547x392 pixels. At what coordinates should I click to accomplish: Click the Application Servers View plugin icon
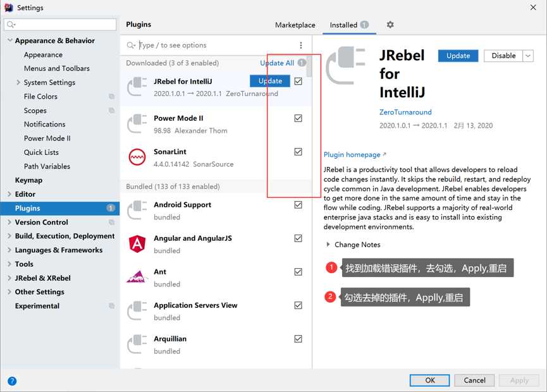point(137,310)
